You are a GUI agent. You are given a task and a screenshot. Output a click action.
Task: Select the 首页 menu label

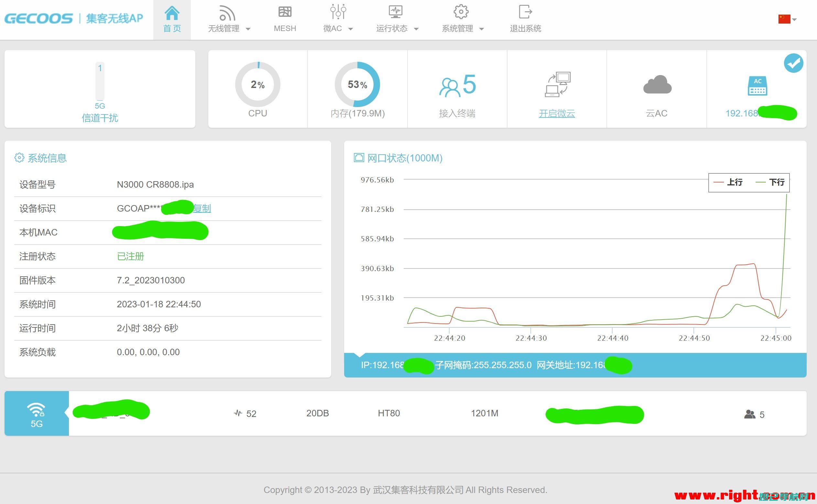pyautogui.click(x=172, y=28)
